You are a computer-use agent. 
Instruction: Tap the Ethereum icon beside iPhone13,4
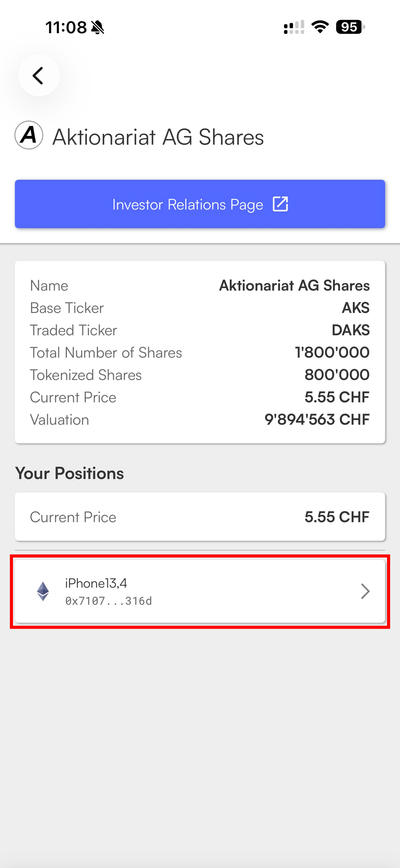[x=43, y=591]
